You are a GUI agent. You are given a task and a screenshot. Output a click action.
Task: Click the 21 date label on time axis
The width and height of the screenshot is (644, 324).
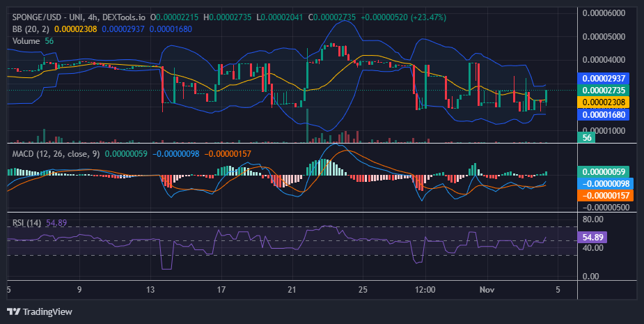coord(292,289)
